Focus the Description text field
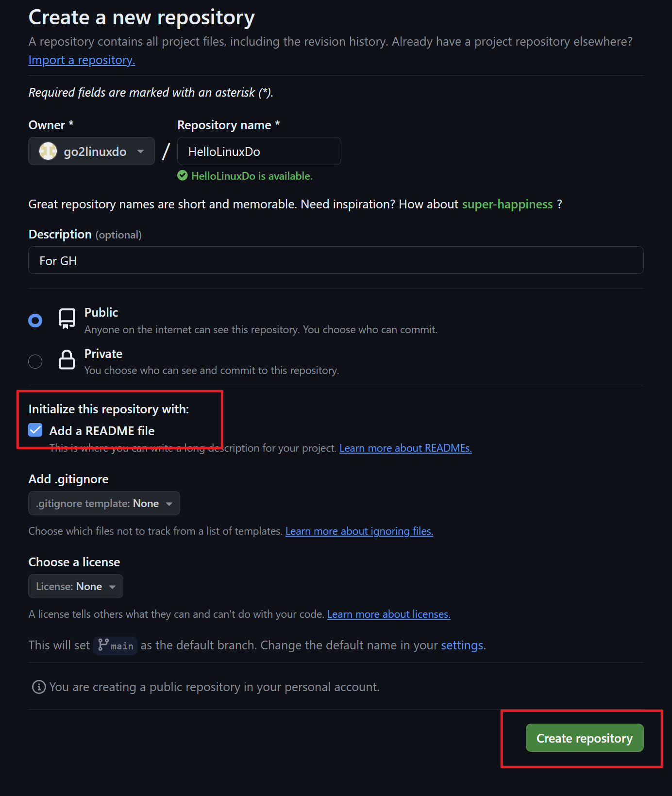 [336, 260]
